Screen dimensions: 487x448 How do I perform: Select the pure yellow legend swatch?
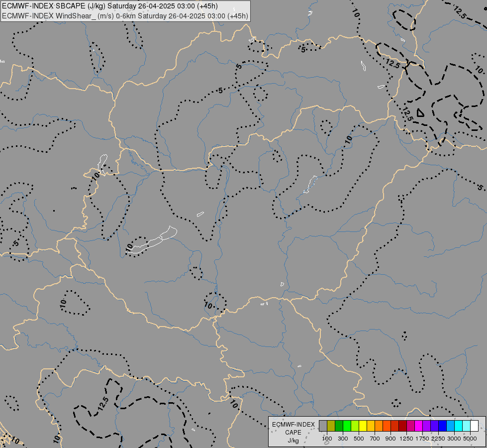point(363,426)
